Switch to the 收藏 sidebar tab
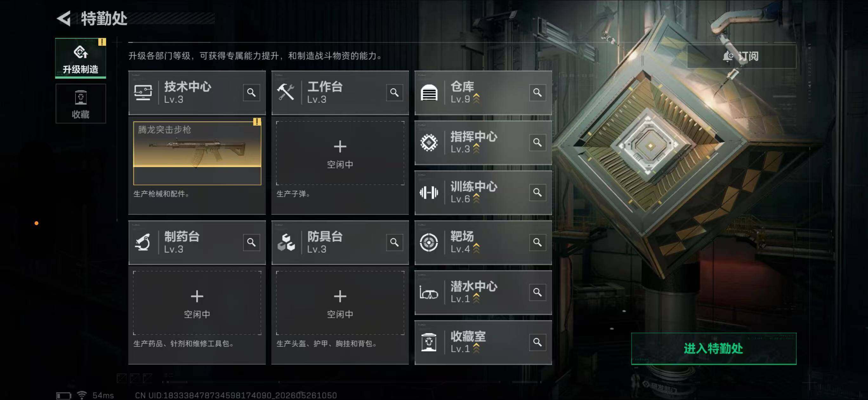 coord(81,103)
